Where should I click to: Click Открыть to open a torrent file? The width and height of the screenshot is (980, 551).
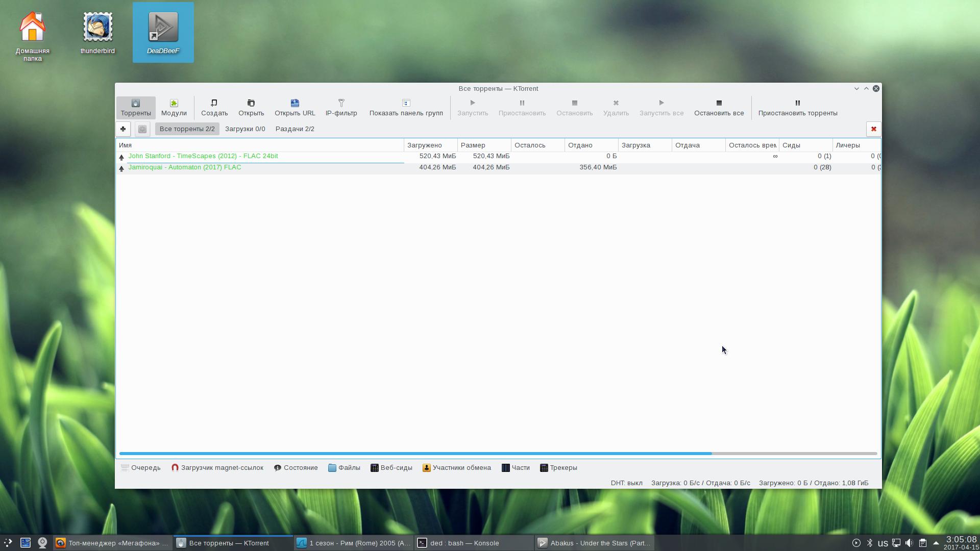251,108
